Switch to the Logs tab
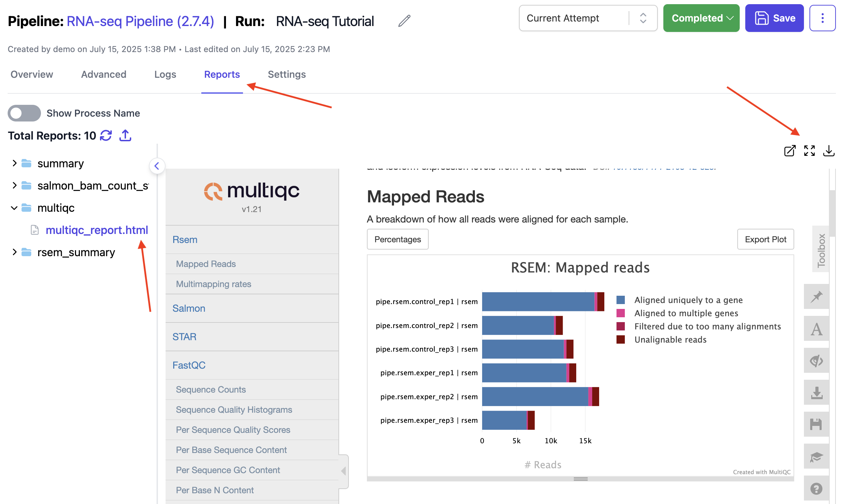The image size is (856, 504). point(165,74)
